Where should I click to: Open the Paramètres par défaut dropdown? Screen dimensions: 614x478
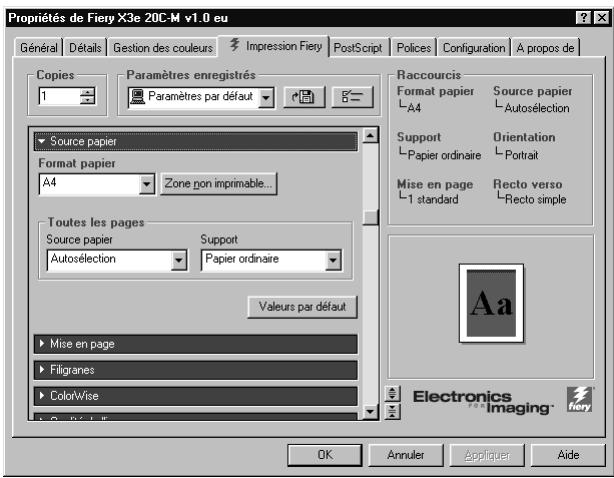pyautogui.click(x=266, y=97)
